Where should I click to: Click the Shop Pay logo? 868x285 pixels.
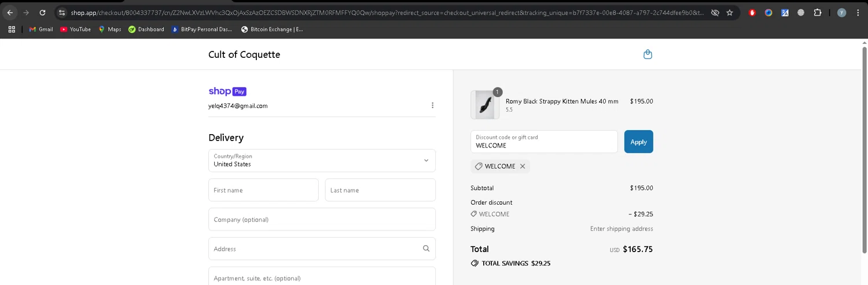tap(227, 91)
